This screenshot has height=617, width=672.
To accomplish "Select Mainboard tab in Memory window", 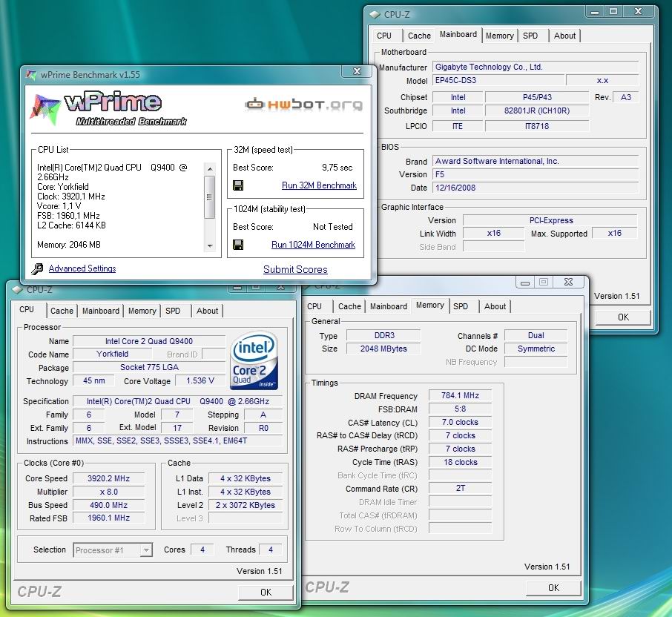I will pyautogui.click(x=388, y=306).
